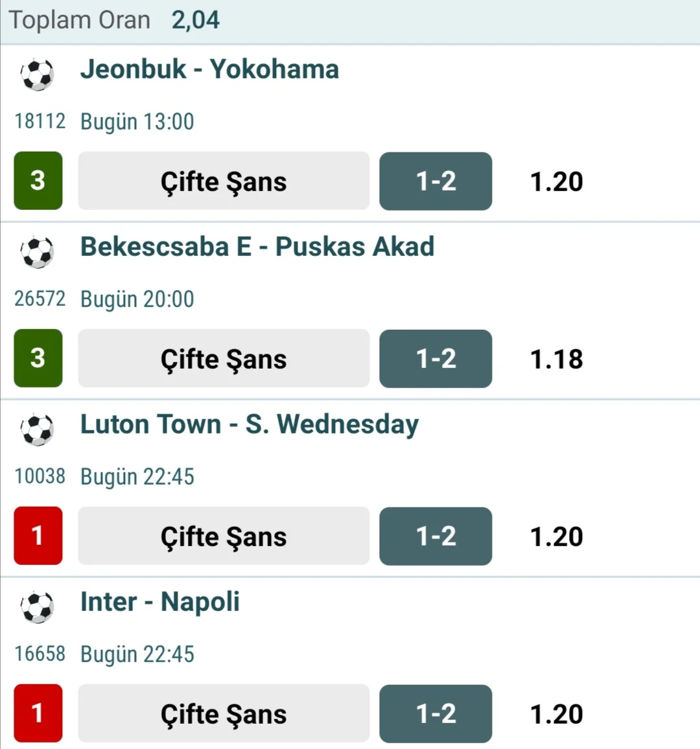Click the soccer ball icon beside Jeonbuk - Yokohama
This screenshot has width=700, height=749.
[37, 75]
